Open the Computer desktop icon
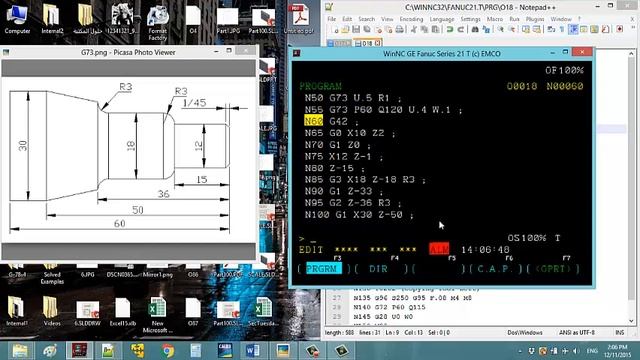Viewport: 640px width, 360px height. click(x=17, y=18)
